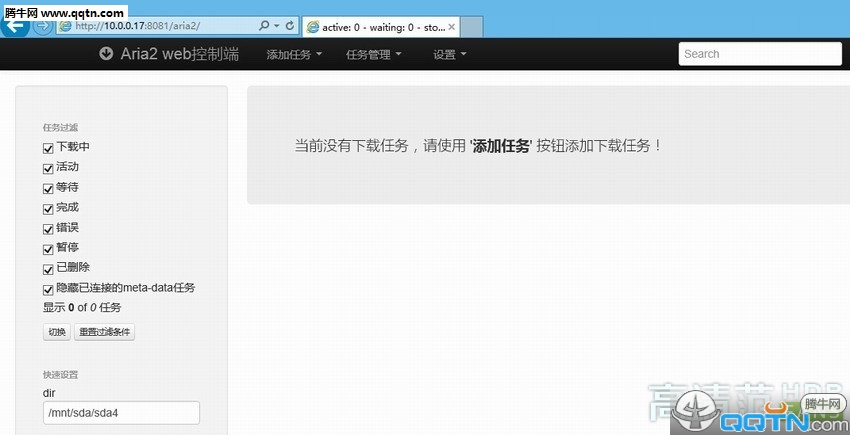The image size is (850, 435).
Task: Open the 设置 dropdown menu
Action: pos(449,54)
